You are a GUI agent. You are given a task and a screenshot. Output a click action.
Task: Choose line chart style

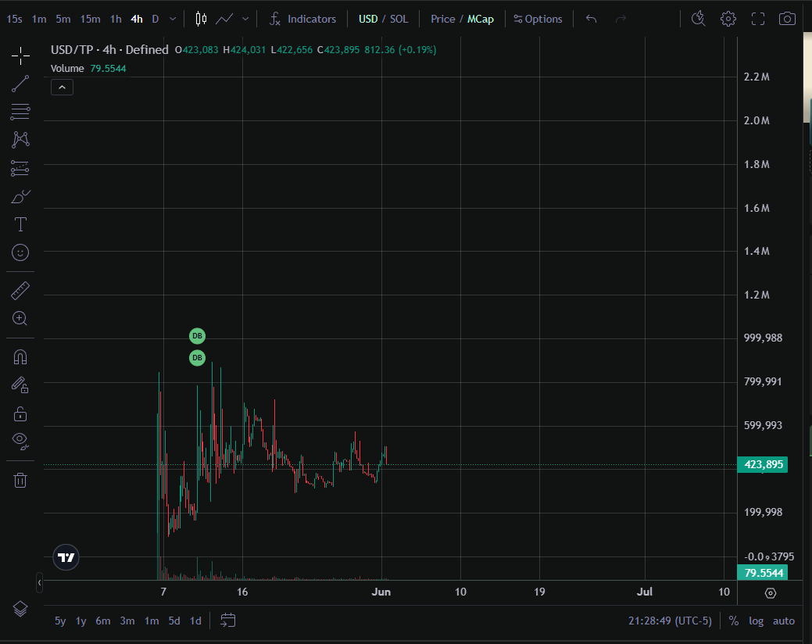click(x=224, y=20)
